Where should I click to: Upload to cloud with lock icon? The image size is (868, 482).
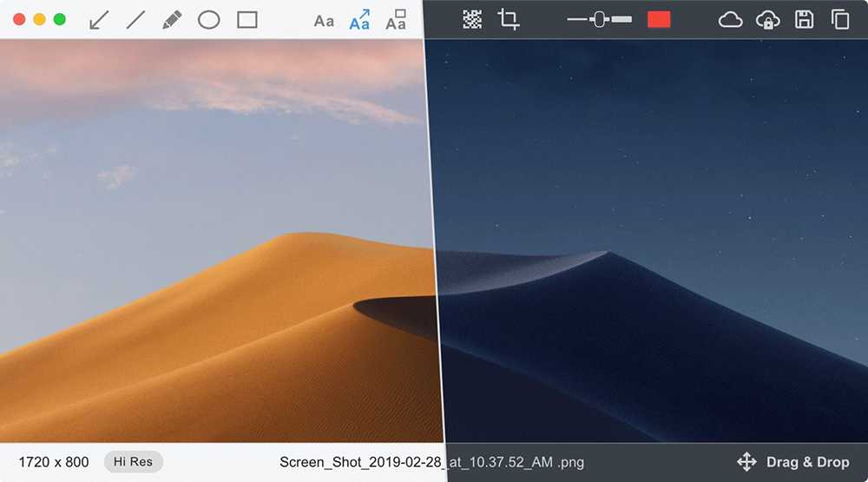[x=768, y=19]
